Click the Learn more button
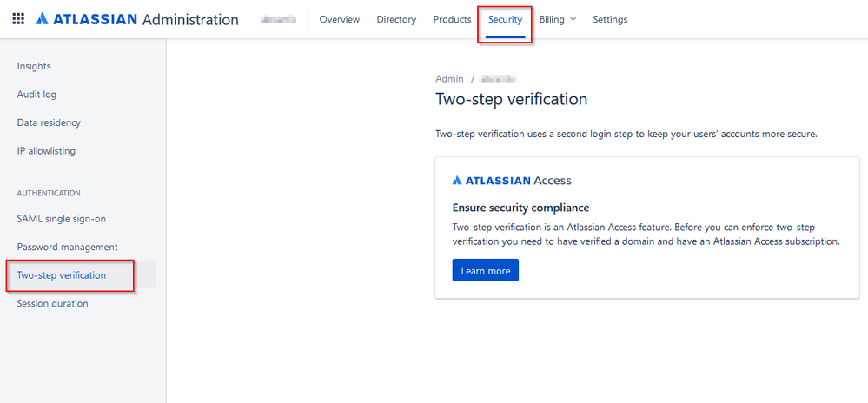This screenshot has height=403, width=868. [x=486, y=270]
